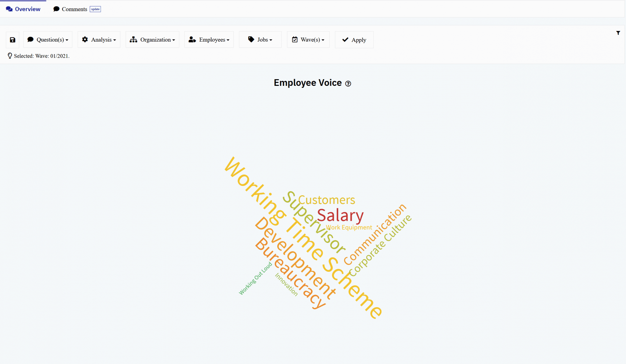This screenshot has width=626, height=364.
Task: Expand the Question(s) dropdown menu
Action: coord(48,39)
